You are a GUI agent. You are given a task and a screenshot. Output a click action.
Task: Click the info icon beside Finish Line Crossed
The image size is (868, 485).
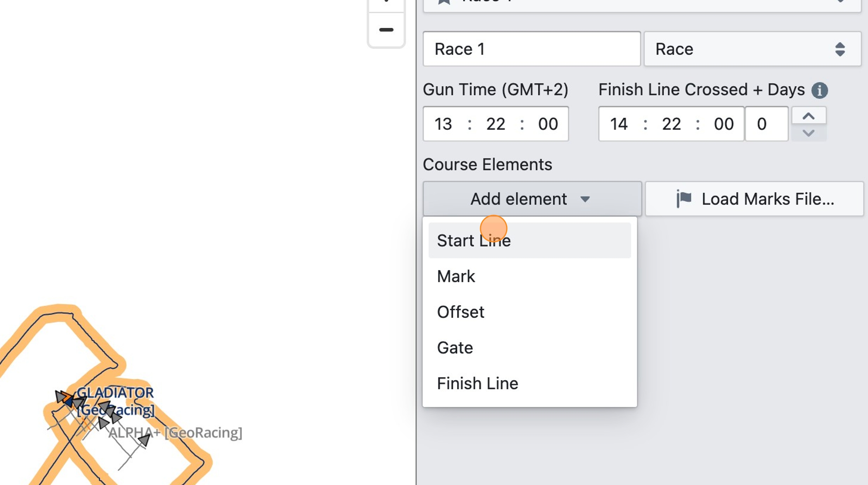coord(820,90)
